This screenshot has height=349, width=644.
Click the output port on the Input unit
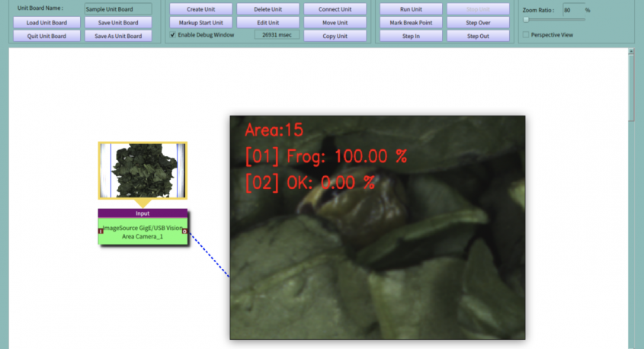tap(185, 230)
